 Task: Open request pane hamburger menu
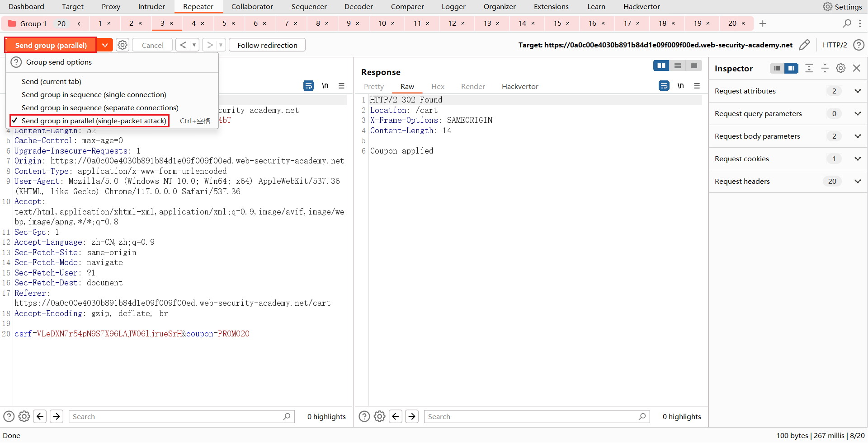tap(341, 86)
